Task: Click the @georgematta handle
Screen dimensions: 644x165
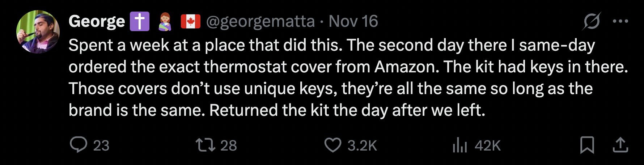Action: pyautogui.click(x=260, y=21)
